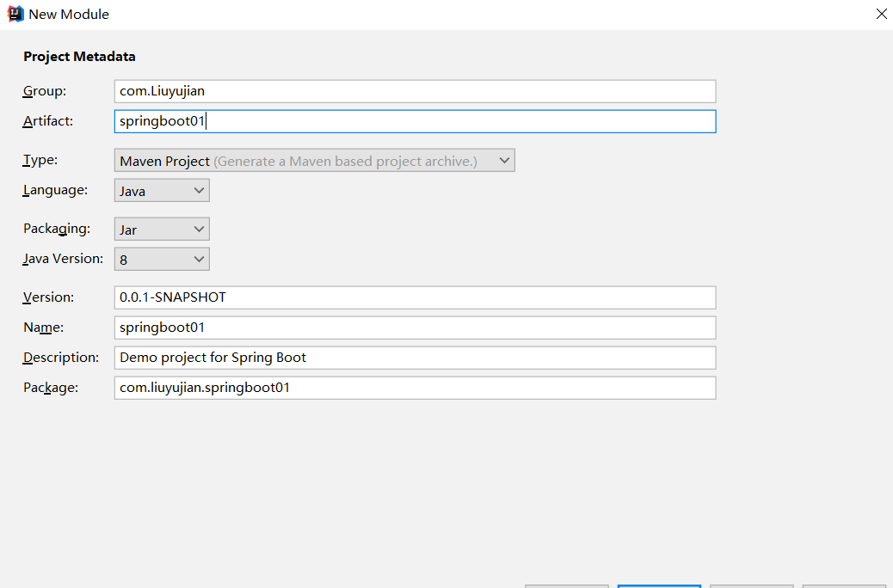Focus the Package field com.liuyujian.springboot01
This screenshot has height=588, width=893.
pyautogui.click(x=415, y=388)
